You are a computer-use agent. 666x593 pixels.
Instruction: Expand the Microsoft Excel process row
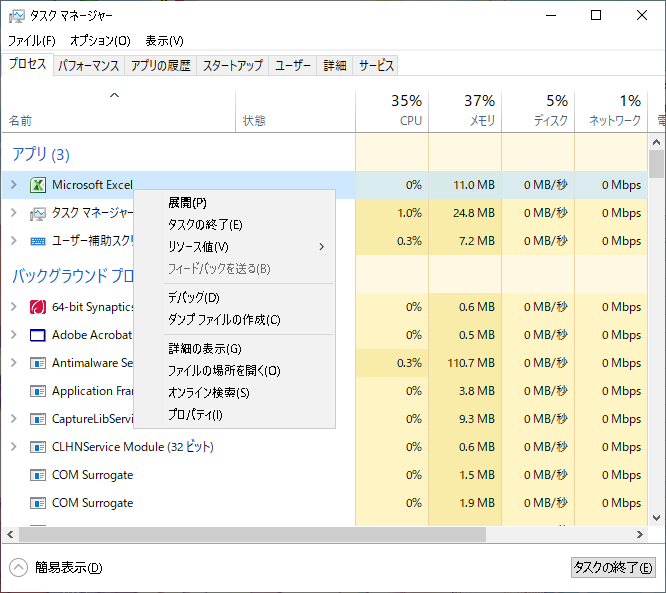[14, 185]
